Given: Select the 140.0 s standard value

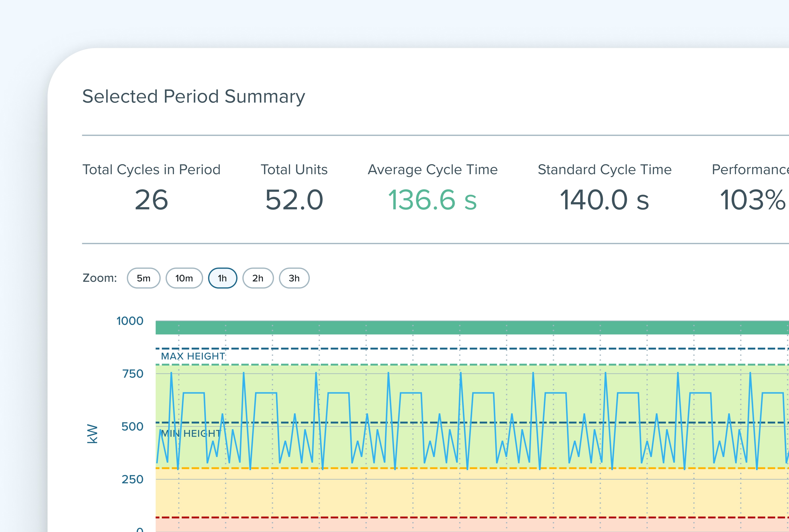Looking at the screenshot, I should click(605, 200).
